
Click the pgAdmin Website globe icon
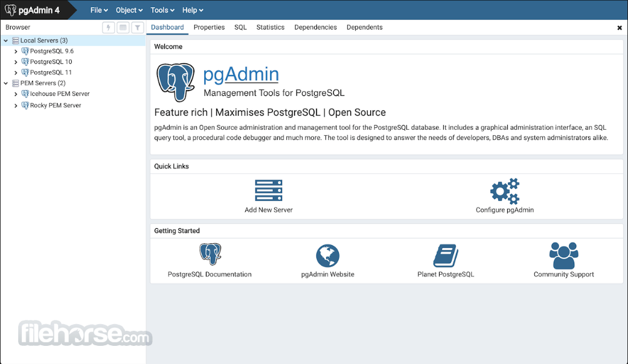coord(328,256)
